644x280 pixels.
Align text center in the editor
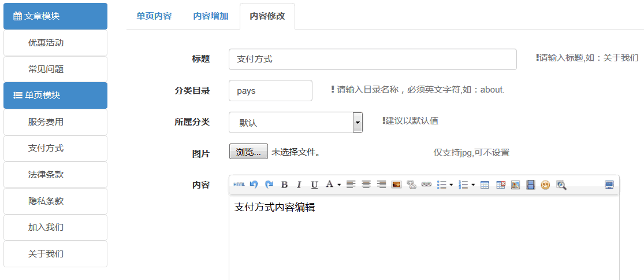(x=366, y=185)
